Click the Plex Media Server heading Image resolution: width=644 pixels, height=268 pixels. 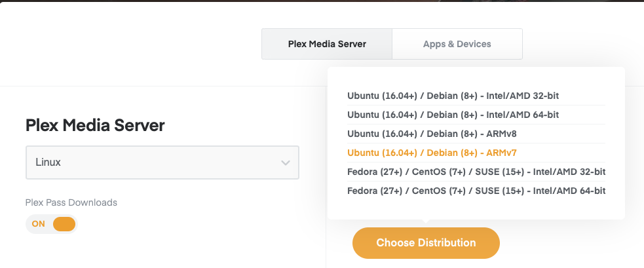(x=95, y=125)
